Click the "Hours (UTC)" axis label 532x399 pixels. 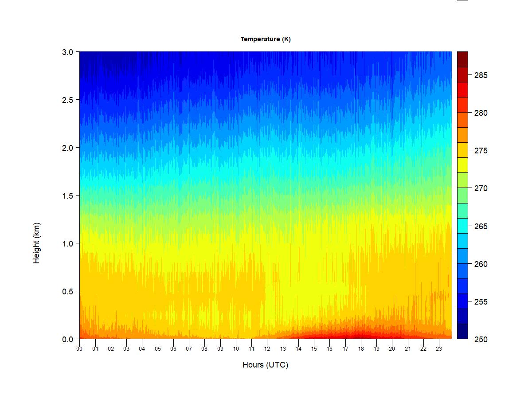click(x=265, y=365)
